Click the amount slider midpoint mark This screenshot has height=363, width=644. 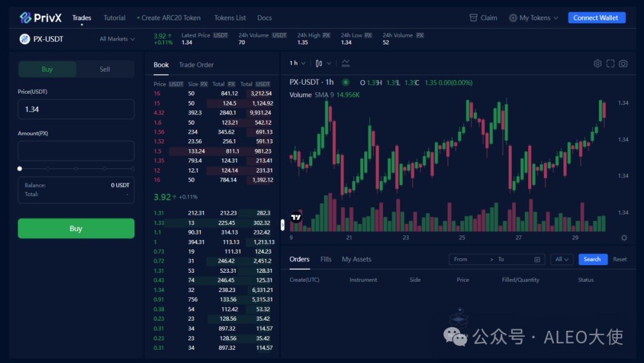pyautogui.click(x=76, y=168)
